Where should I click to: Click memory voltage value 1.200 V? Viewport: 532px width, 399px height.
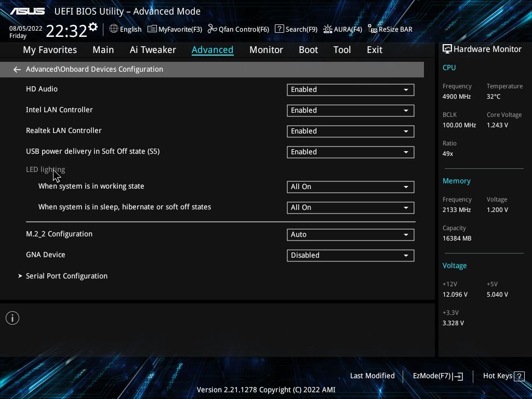coord(497,210)
